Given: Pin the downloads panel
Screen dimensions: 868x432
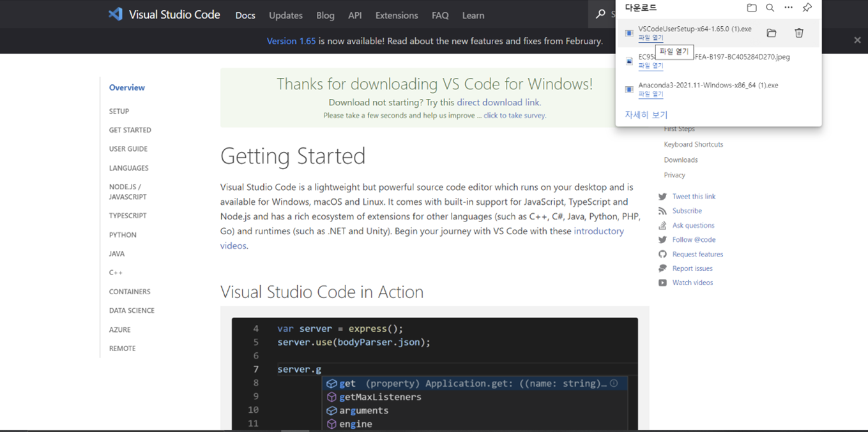Looking at the screenshot, I should 807,8.
